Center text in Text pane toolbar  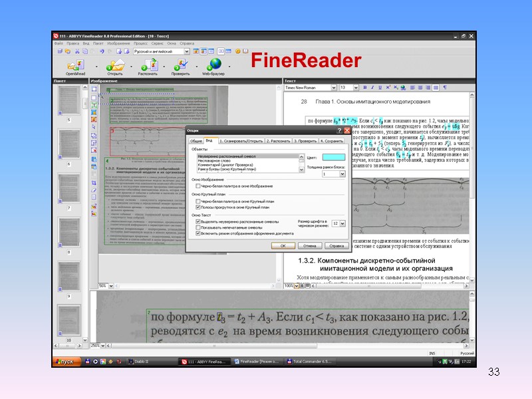(420, 88)
